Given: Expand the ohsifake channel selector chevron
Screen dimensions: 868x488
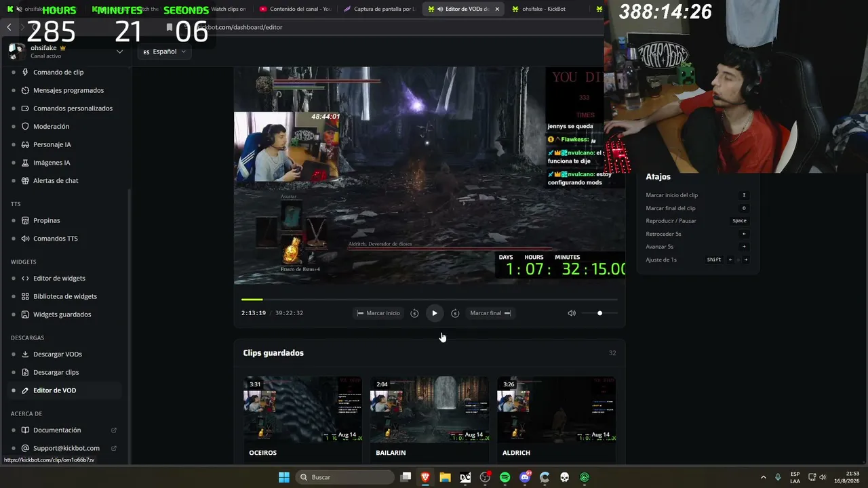Looking at the screenshot, I should (119, 52).
